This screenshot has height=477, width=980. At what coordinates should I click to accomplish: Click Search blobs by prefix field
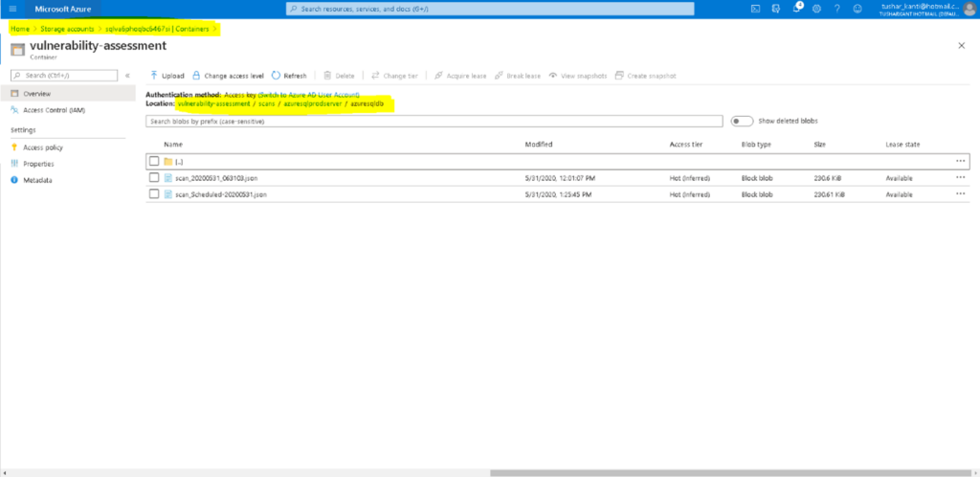point(434,122)
